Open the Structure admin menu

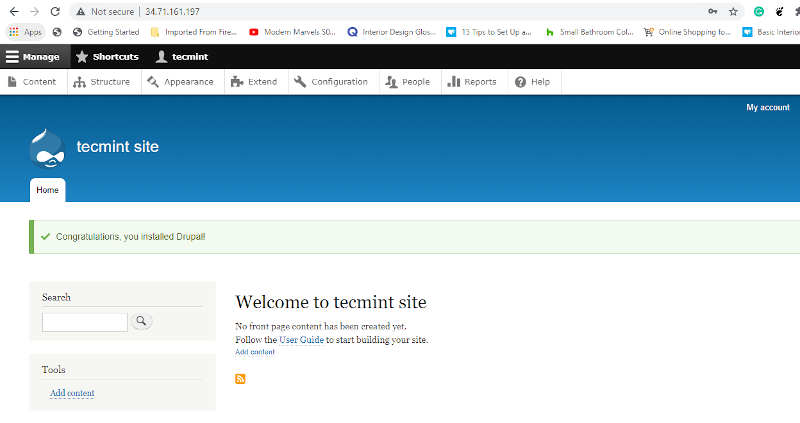coord(102,82)
